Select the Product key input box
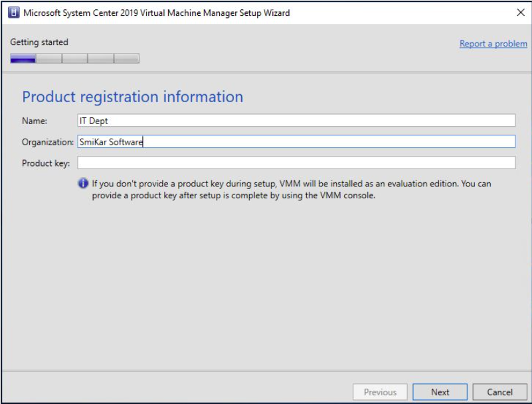 [x=296, y=163]
